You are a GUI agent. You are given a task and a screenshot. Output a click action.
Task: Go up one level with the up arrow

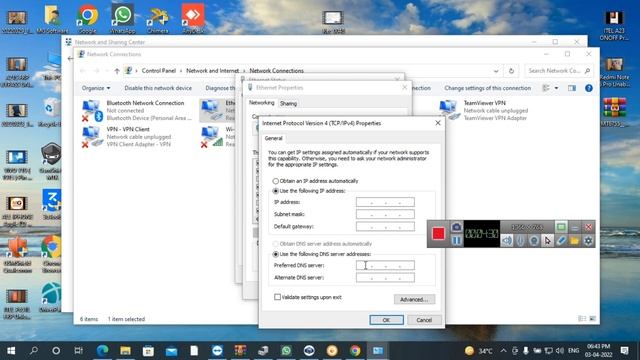(117, 71)
